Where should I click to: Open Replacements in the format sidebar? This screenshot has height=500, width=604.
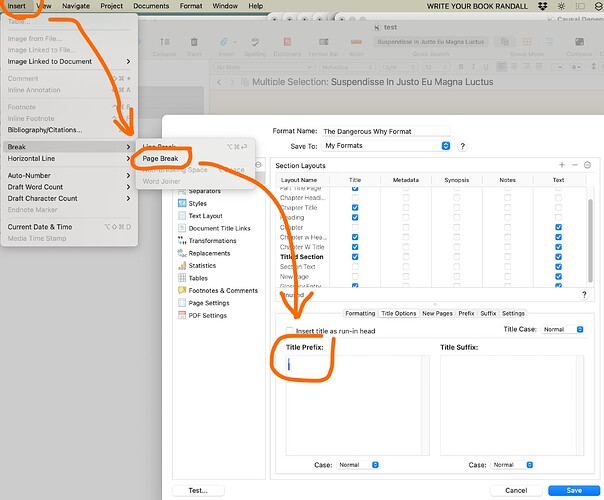(209, 253)
